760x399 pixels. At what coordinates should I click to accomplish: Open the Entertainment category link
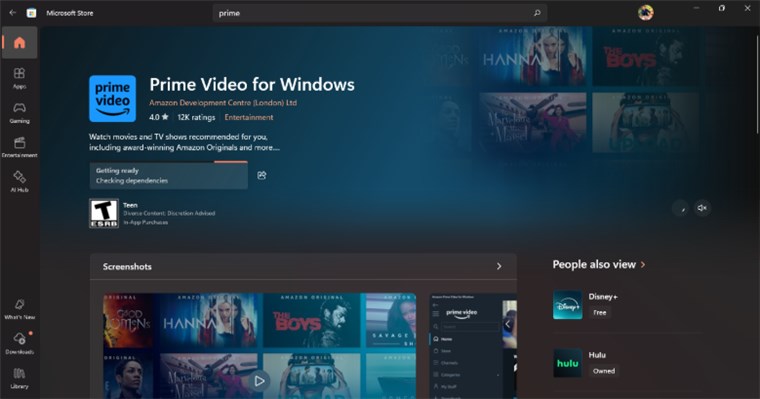coord(249,117)
